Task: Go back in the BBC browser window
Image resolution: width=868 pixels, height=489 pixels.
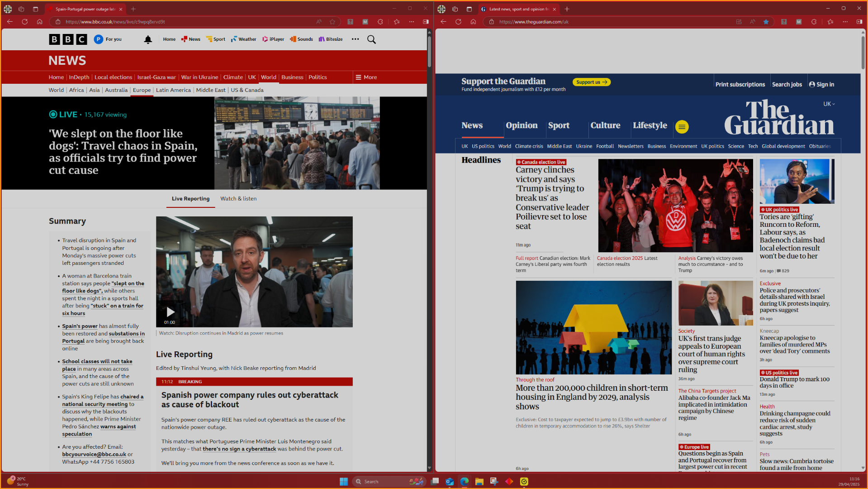Action: tap(10, 22)
